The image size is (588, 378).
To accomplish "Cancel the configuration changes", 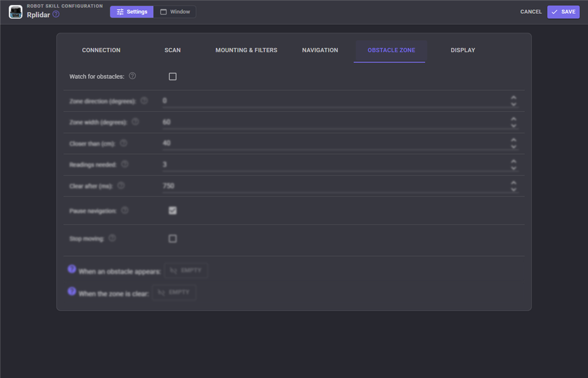I will click(x=531, y=12).
